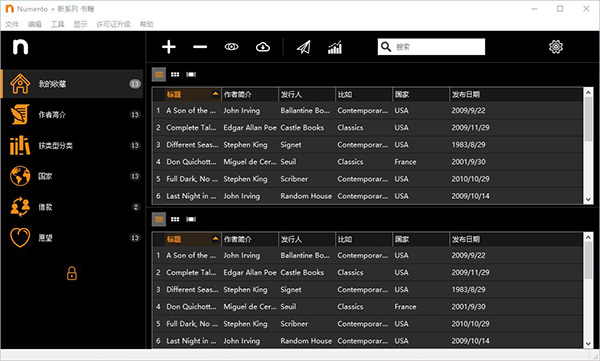This screenshot has height=361, width=600.
Task: Sort upper table by 发布日期 column header
Action: [x=516, y=94]
